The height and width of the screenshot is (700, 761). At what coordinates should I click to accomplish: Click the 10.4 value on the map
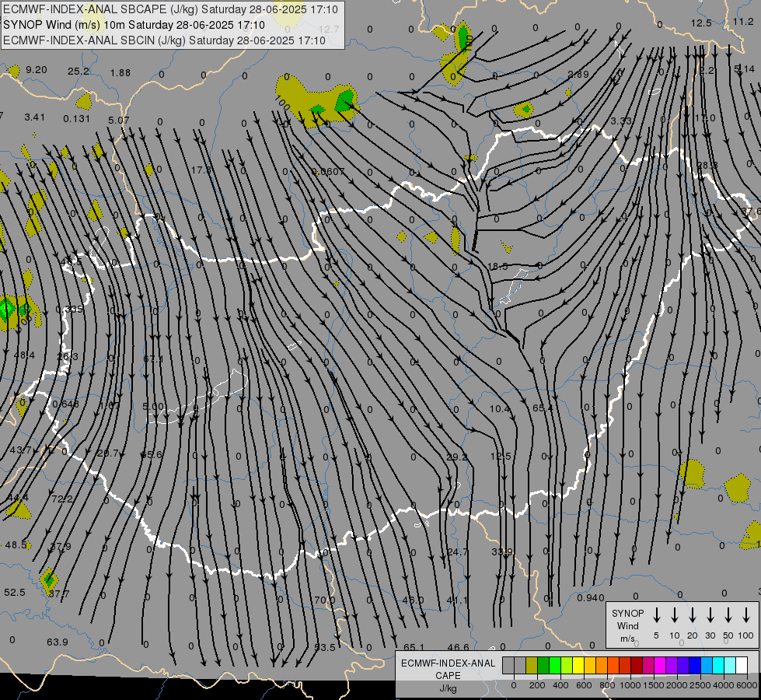(x=500, y=409)
